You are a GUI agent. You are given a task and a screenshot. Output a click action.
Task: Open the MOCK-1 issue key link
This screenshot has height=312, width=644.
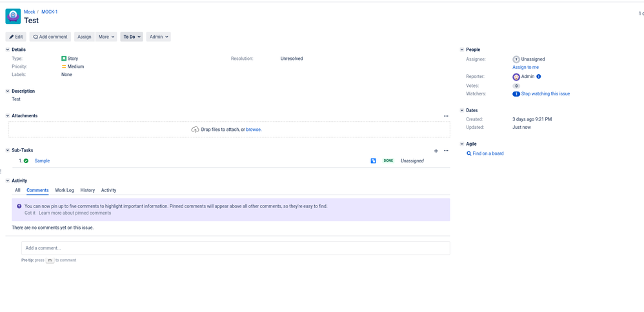click(x=49, y=12)
